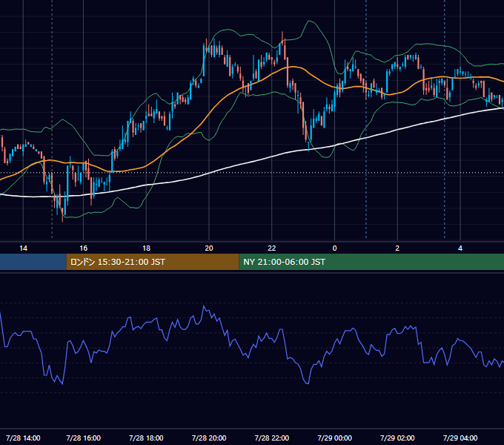Click hour label 0 on chart axis

click(x=334, y=248)
